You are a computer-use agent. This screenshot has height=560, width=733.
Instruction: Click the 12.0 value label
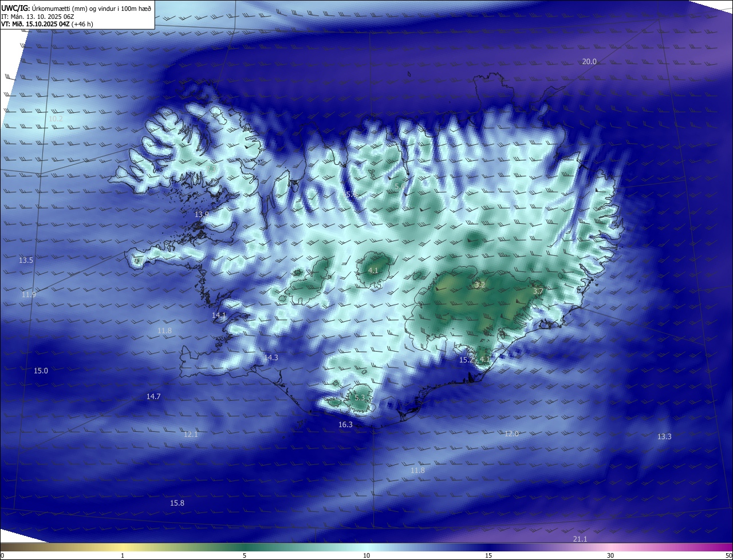[x=511, y=434]
